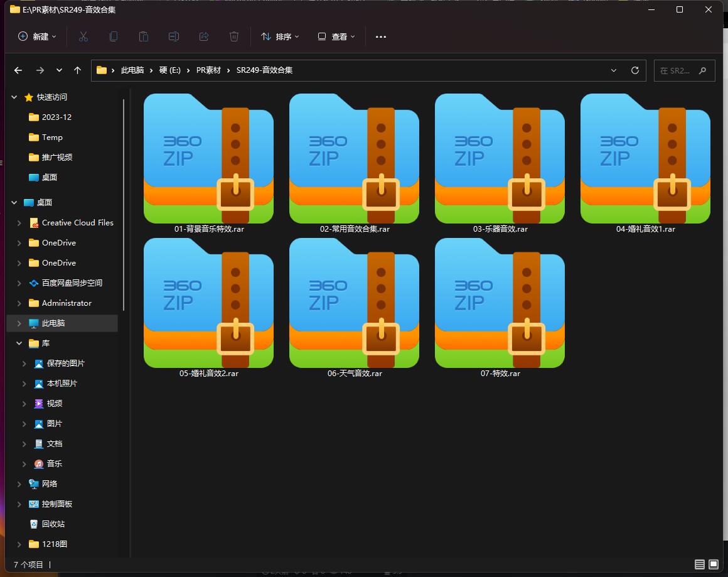Open recent locations dropdown arrow

click(59, 70)
